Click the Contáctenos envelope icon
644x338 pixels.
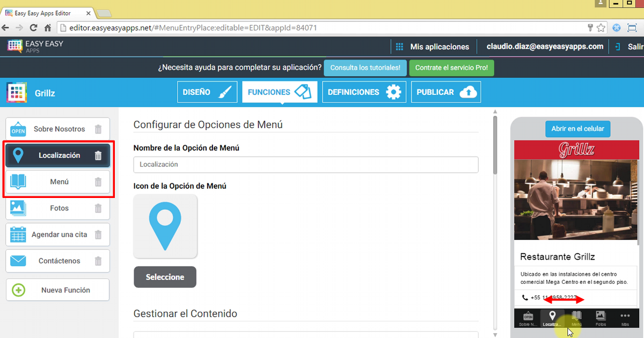click(18, 261)
